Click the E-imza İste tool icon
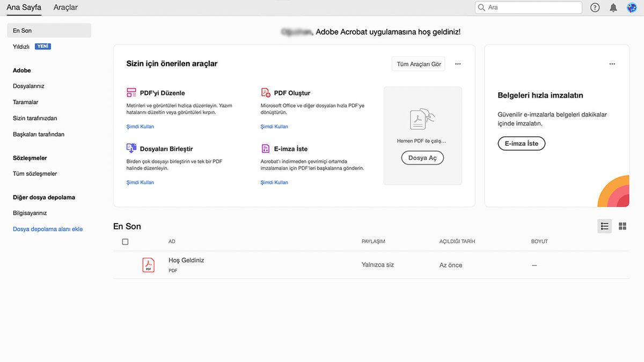 [x=266, y=149]
